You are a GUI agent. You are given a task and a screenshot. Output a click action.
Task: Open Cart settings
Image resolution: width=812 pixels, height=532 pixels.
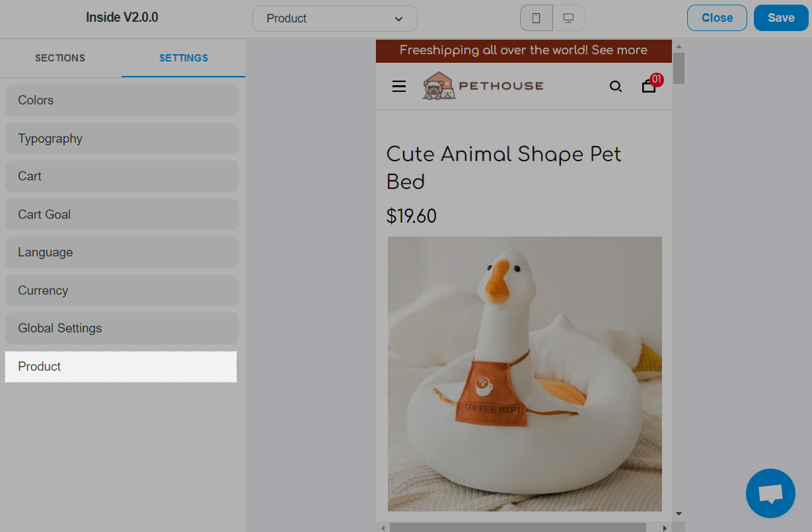[122, 176]
